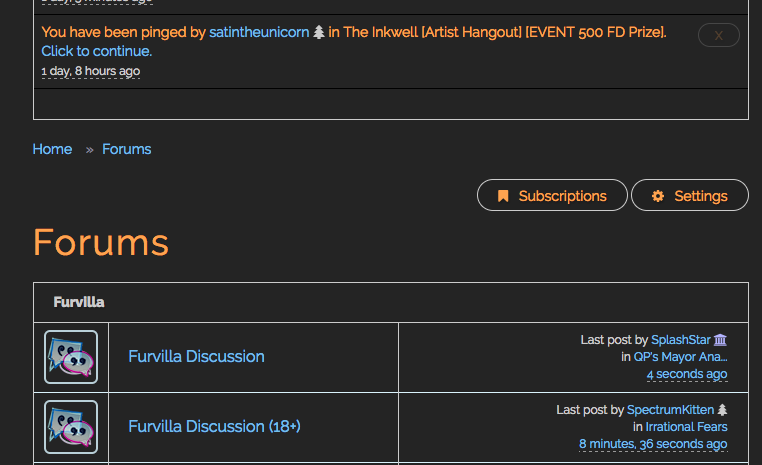Open the Subscriptions page
Viewport: 762px width, 465px height.
[552, 195]
